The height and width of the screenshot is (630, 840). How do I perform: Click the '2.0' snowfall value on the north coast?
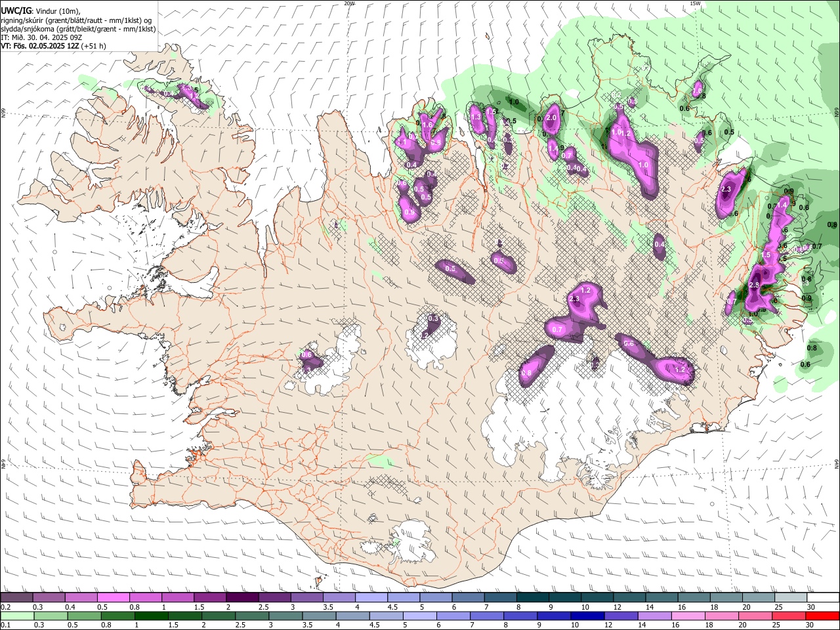tap(551, 117)
